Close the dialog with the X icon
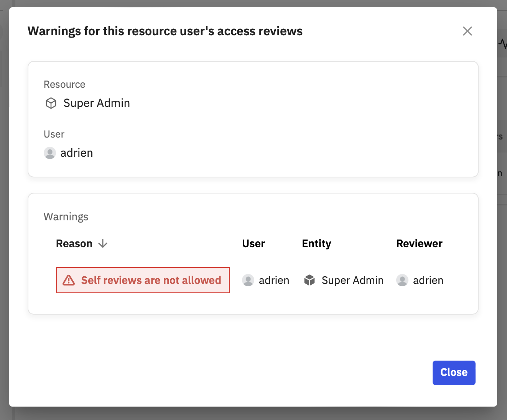 [x=467, y=31]
